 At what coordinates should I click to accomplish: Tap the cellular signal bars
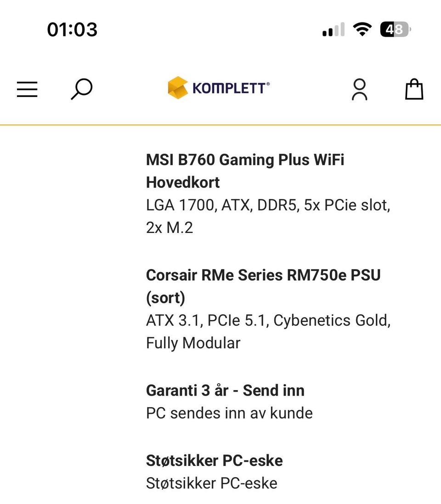[334, 29]
